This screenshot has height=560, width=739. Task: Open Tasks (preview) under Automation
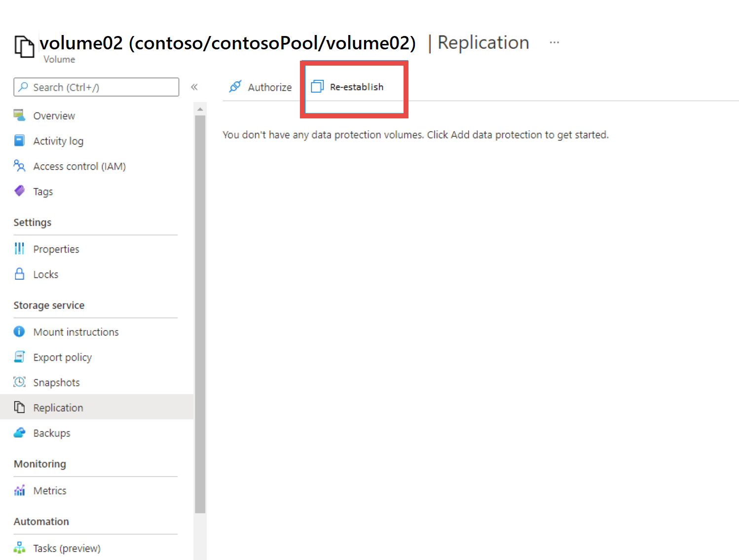[67, 548]
